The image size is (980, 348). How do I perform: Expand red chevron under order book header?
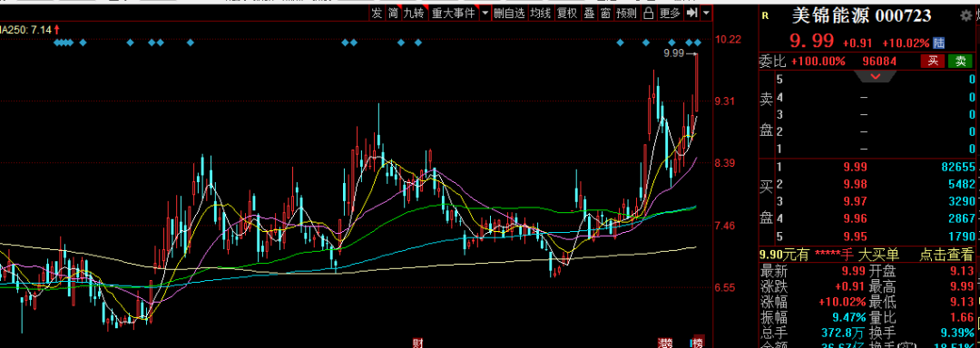(876, 76)
